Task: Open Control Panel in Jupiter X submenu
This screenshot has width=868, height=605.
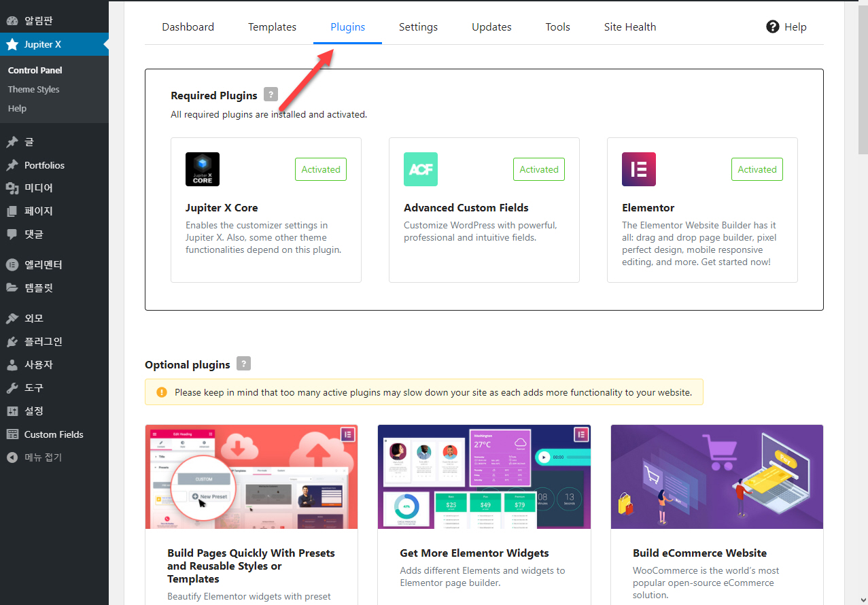Action: [35, 70]
